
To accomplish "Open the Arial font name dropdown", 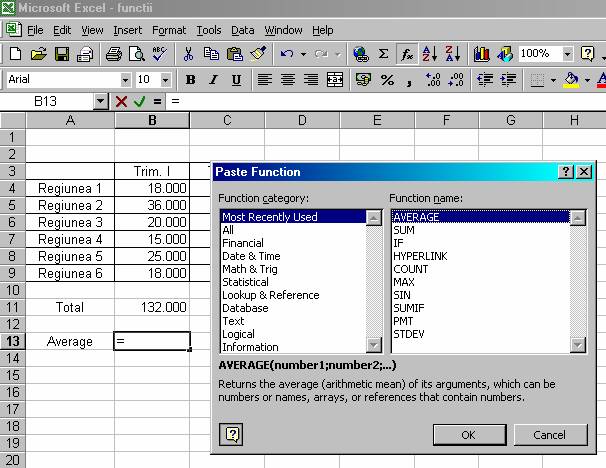I will (x=125, y=79).
